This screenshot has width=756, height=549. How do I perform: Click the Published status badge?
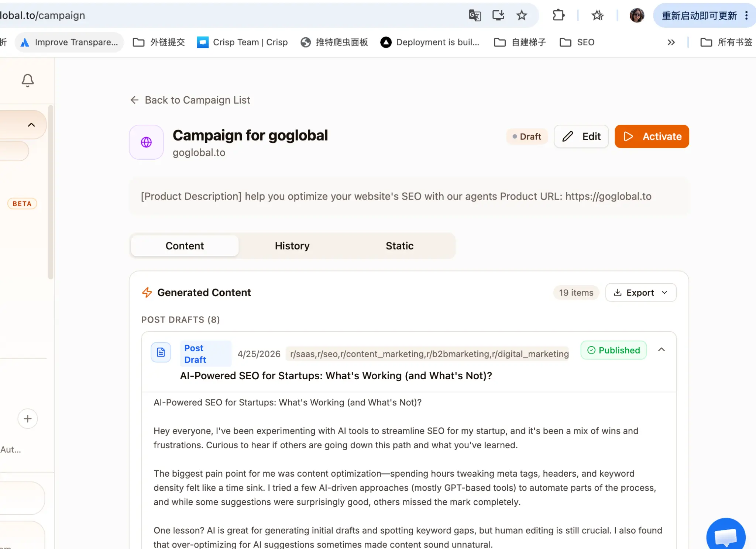point(614,350)
